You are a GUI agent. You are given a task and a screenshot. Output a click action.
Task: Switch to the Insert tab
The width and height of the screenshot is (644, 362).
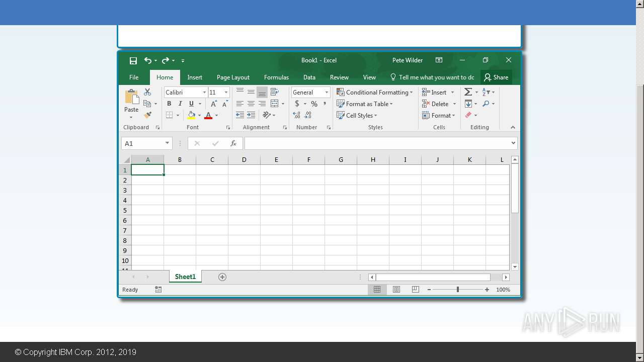point(195,77)
